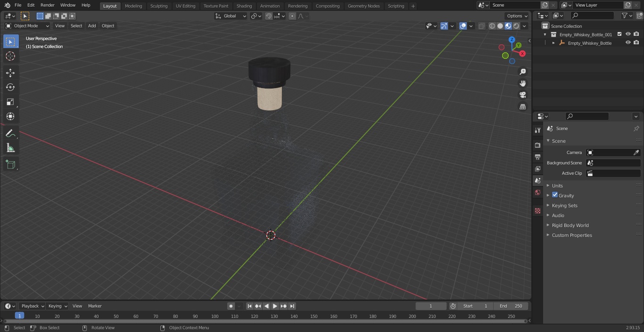This screenshot has width=644, height=332.
Task: Open the Playback dropdown in timeline
Action: 33,306
